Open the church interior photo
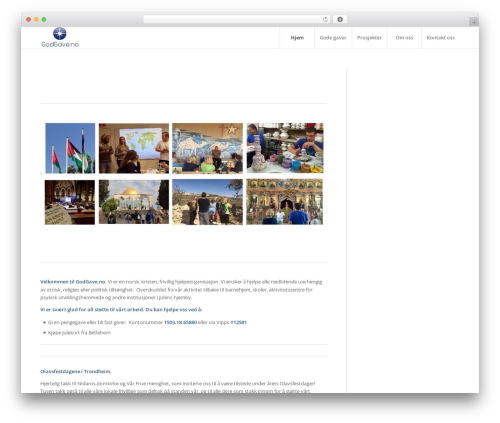This screenshot has width=500, height=423. tap(70, 202)
